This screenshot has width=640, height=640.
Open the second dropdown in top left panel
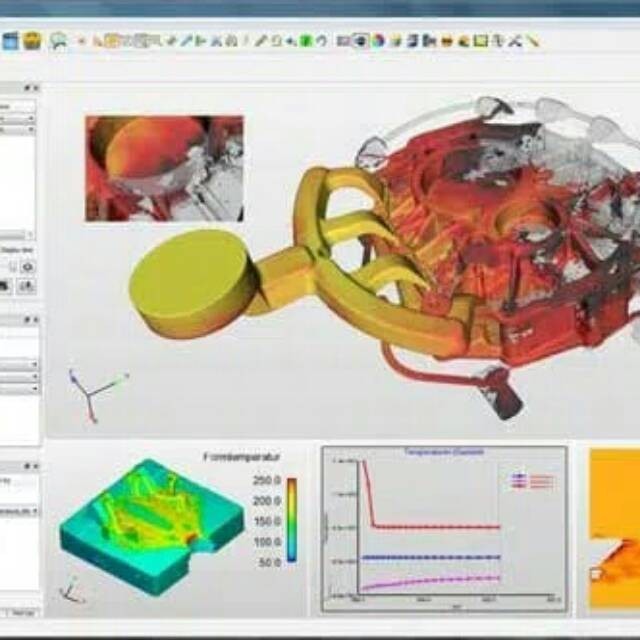coord(17,129)
